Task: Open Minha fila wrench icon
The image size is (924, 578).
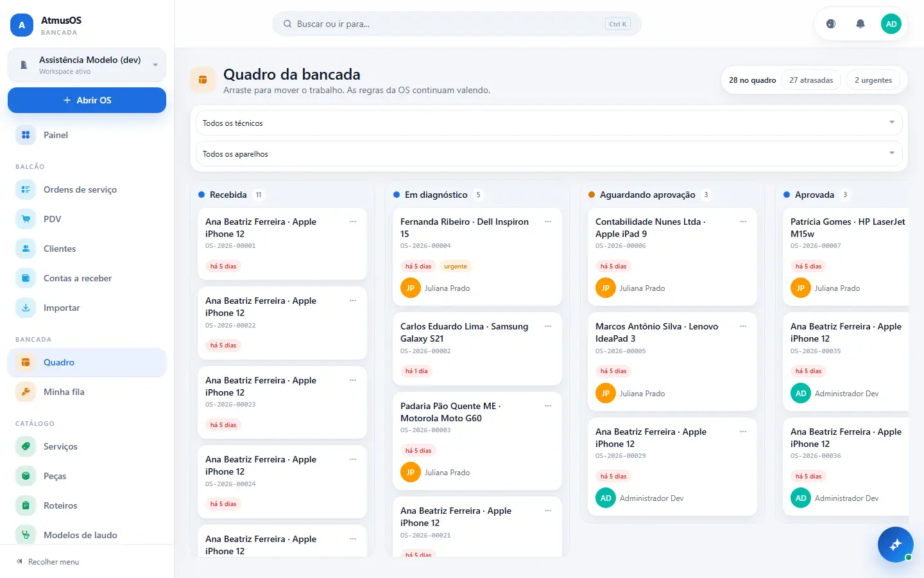Action: pyautogui.click(x=26, y=392)
